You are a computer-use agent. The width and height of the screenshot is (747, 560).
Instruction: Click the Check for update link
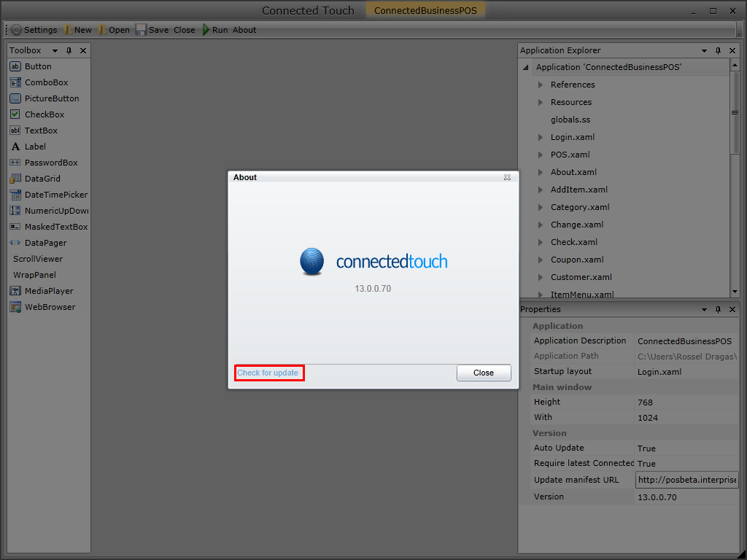click(268, 373)
